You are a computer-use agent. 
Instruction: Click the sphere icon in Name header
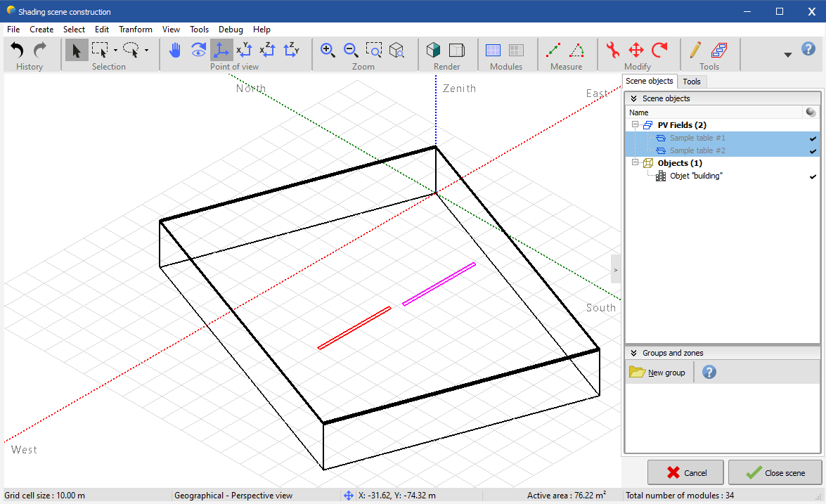[811, 112]
